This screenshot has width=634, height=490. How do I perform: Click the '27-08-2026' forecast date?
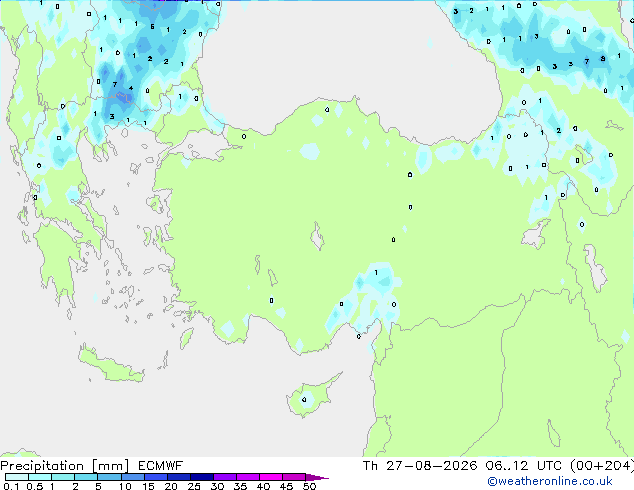(431, 466)
